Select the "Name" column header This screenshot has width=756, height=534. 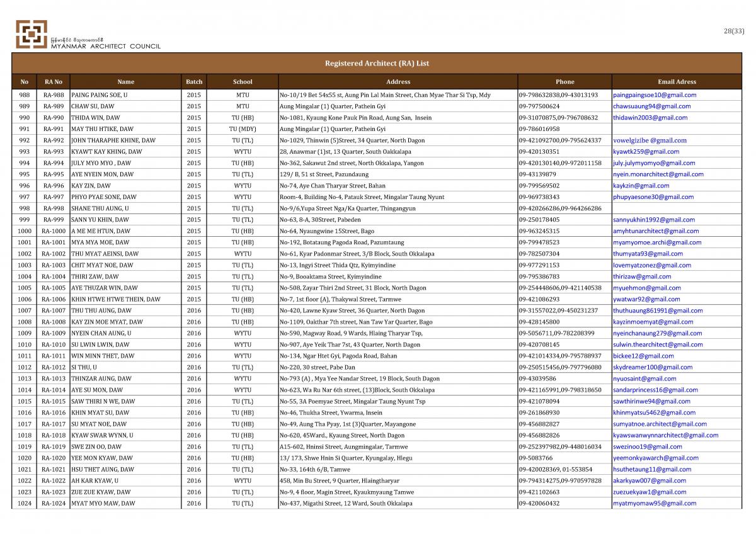pyautogui.click(x=125, y=82)
